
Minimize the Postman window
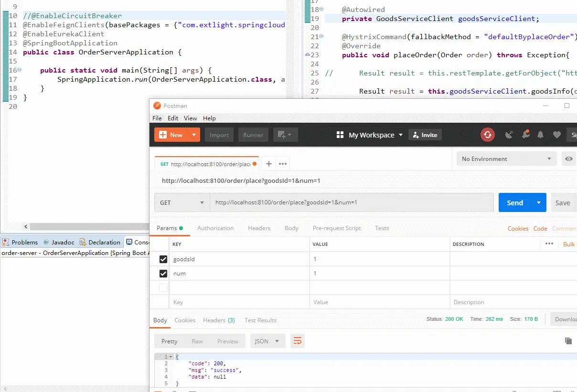(x=545, y=106)
